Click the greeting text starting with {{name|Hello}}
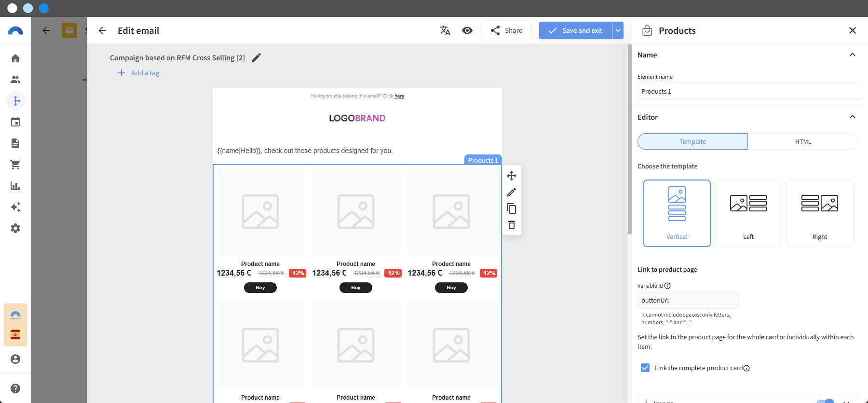Viewport: 868px width, 403px height. click(x=305, y=151)
